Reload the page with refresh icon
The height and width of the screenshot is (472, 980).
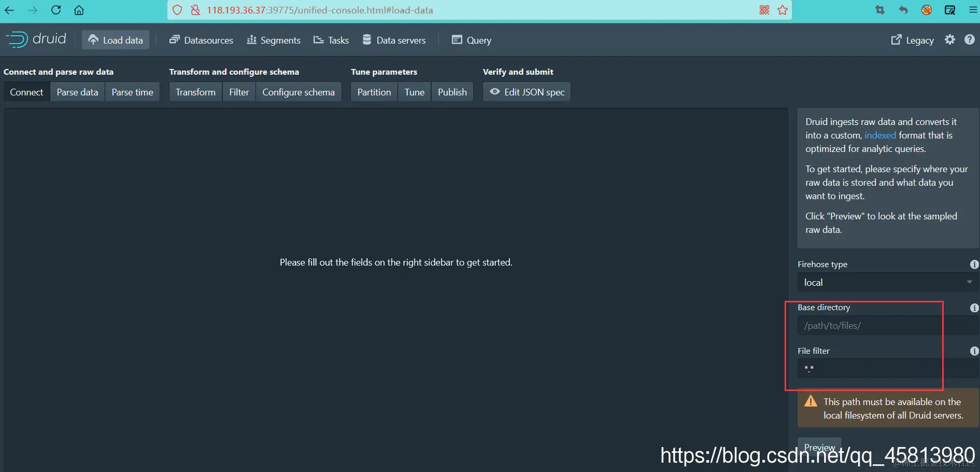56,10
